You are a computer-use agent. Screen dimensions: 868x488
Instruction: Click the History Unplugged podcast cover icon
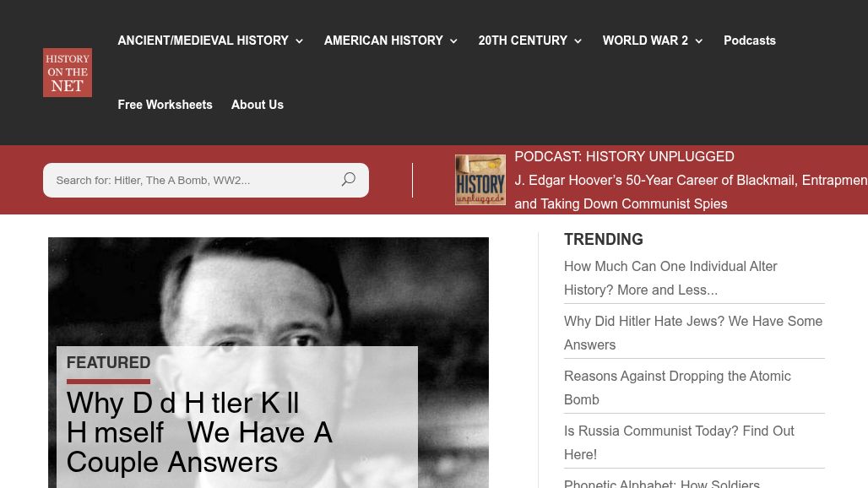[480, 180]
